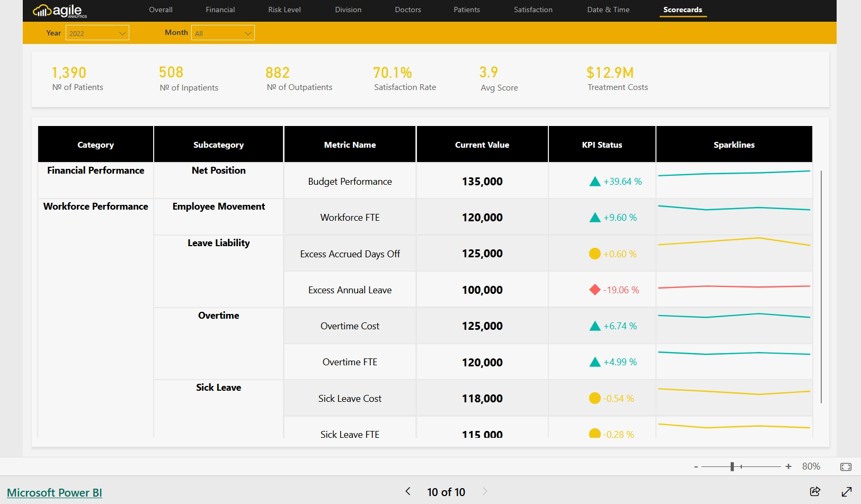Click the yellow circle for Excess Accrued Days Off
861x504 pixels.
pyautogui.click(x=595, y=254)
